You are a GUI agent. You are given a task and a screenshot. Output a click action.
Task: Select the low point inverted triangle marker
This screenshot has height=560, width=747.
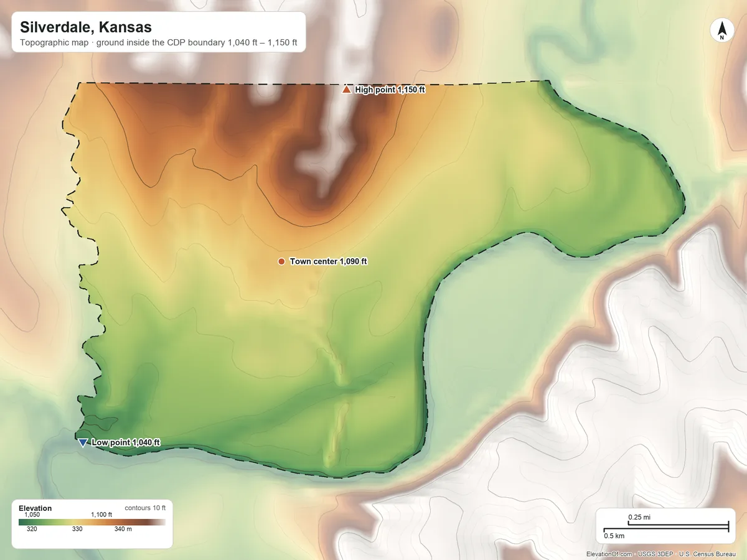[83, 443]
